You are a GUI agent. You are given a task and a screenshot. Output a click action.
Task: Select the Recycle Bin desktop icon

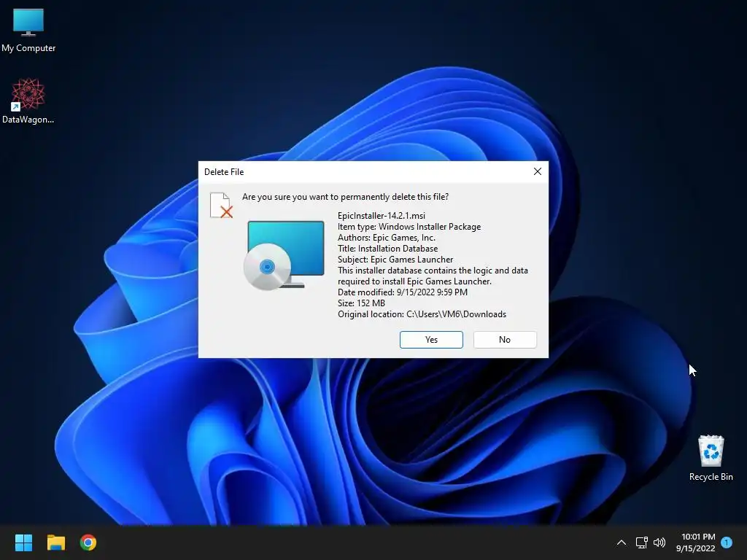coord(711,458)
